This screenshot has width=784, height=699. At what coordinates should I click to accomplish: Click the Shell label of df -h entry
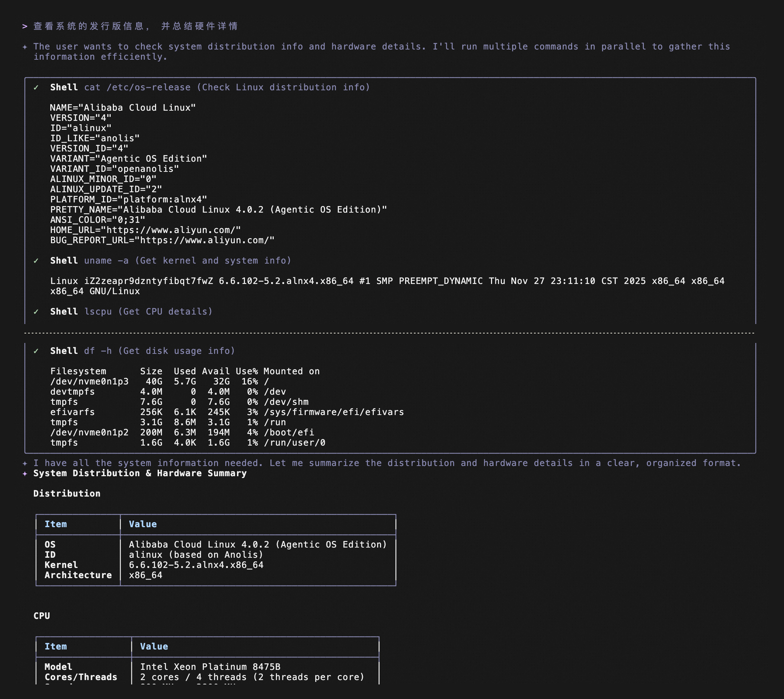[64, 351]
